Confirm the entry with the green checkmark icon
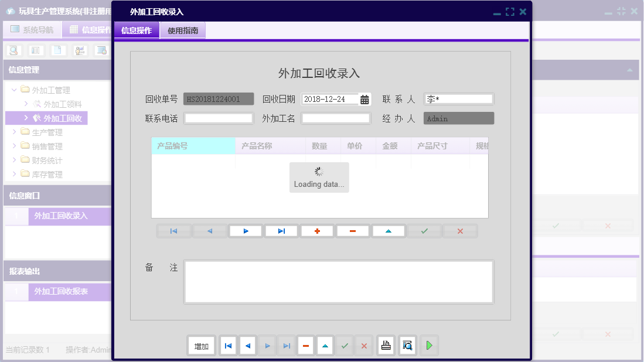The image size is (644, 362). point(424,230)
